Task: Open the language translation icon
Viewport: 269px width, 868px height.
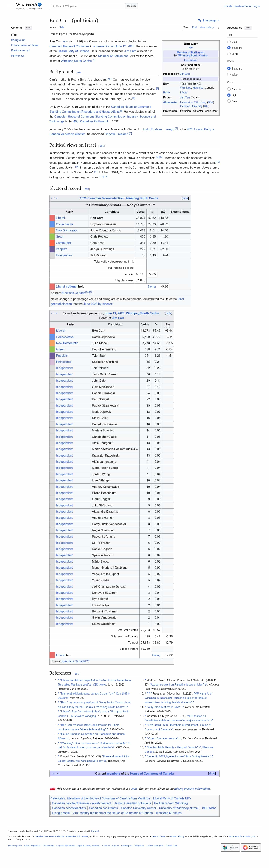Action: (x=200, y=21)
